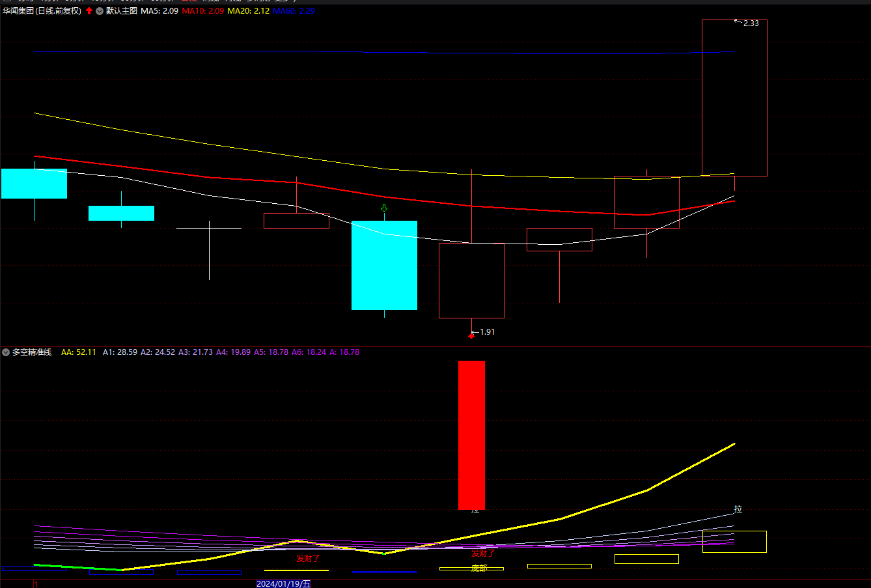Screen dimensions: 871x588
Task: Click the yellow MA20: 2.12 value
Action: pyautogui.click(x=249, y=11)
